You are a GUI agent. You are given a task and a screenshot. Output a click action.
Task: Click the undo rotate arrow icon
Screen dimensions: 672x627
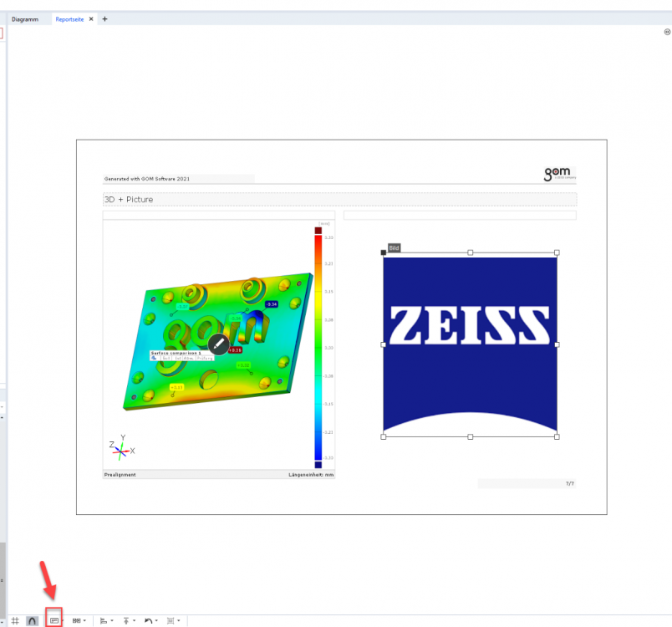click(x=148, y=620)
